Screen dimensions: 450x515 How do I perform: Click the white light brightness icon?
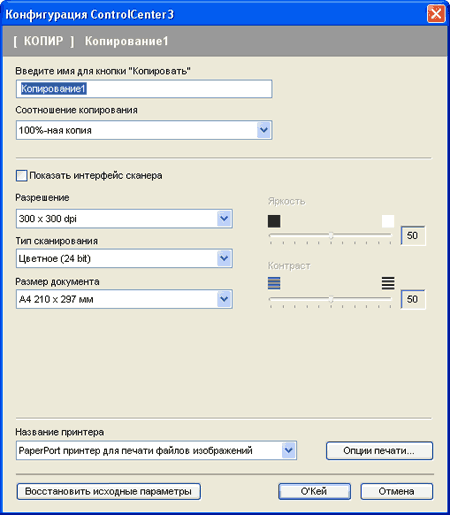pos(388,221)
